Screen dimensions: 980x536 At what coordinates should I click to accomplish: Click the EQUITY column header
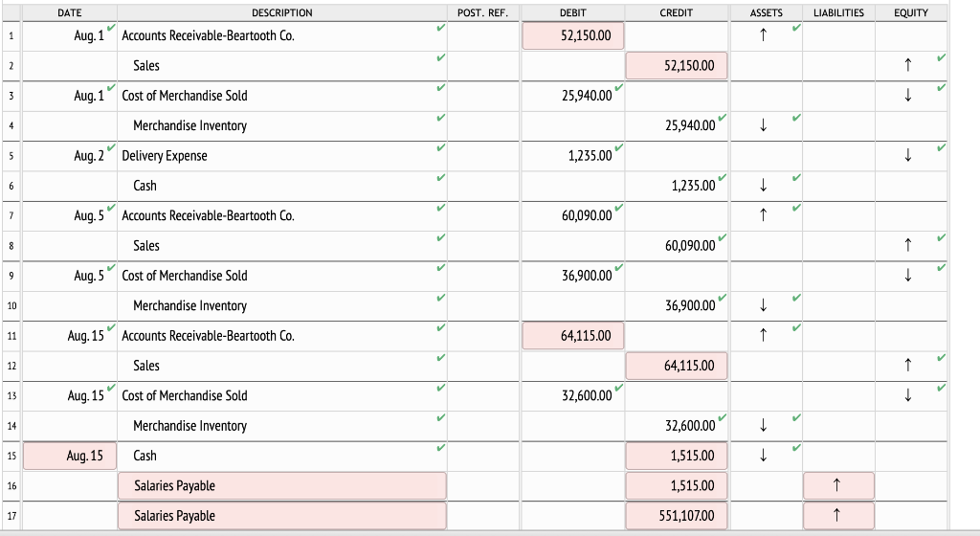click(x=911, y=12)
